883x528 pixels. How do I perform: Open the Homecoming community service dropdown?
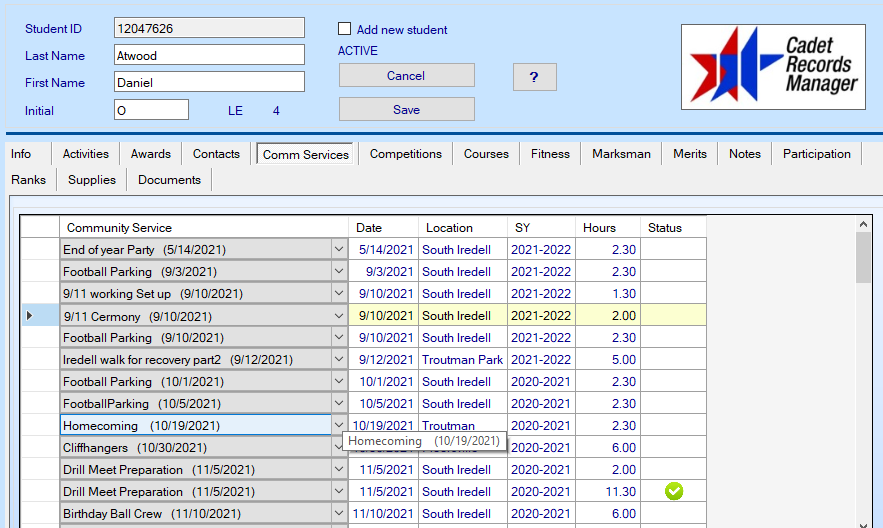tap(339, 426)
